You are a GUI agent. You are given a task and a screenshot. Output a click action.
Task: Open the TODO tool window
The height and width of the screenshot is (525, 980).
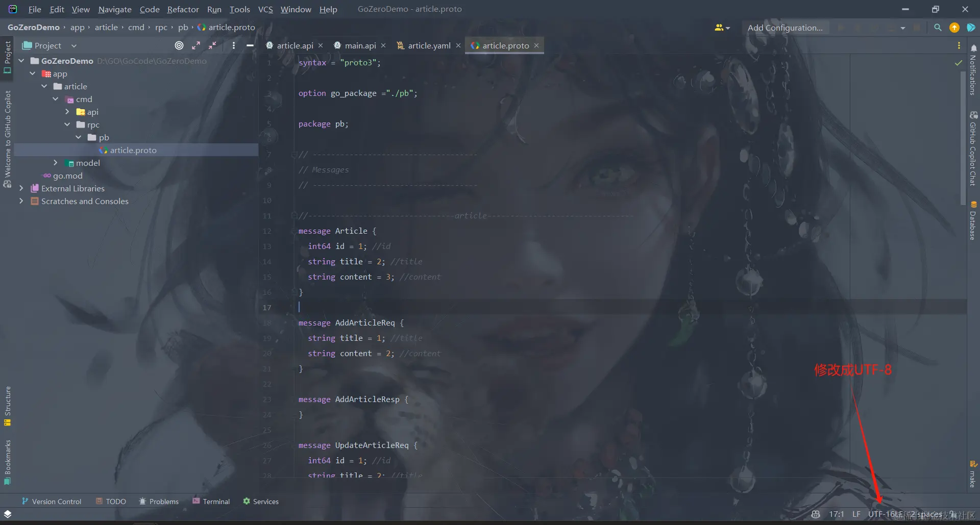(111, 502)
